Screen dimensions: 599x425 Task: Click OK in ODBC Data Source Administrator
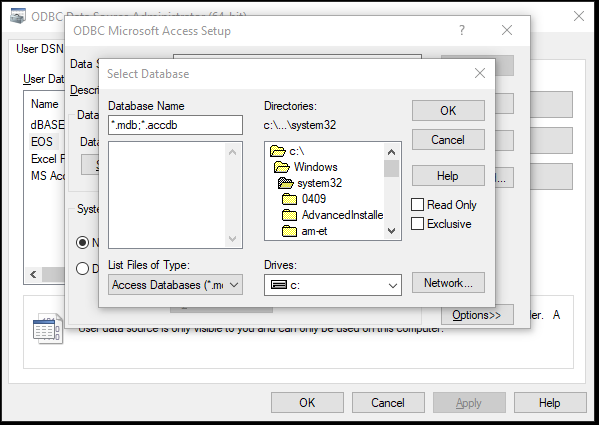pos(307,403)
